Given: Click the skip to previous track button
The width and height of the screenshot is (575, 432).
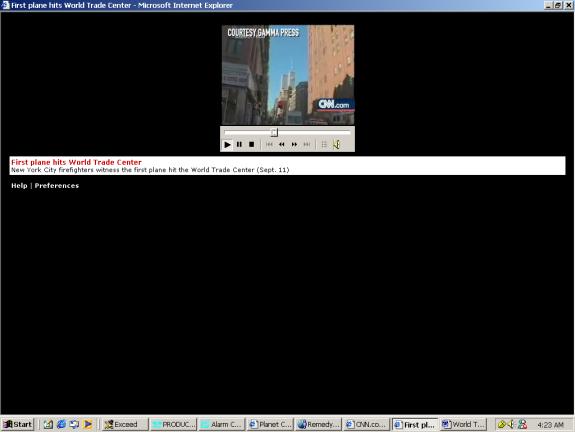Looking at the screenshot, I should (x=269, y=144).
